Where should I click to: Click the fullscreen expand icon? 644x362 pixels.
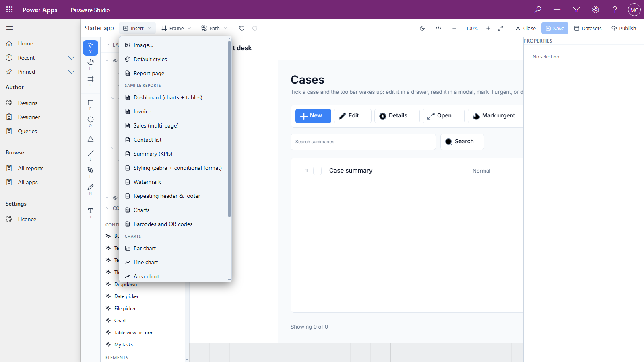click(500, 28)
